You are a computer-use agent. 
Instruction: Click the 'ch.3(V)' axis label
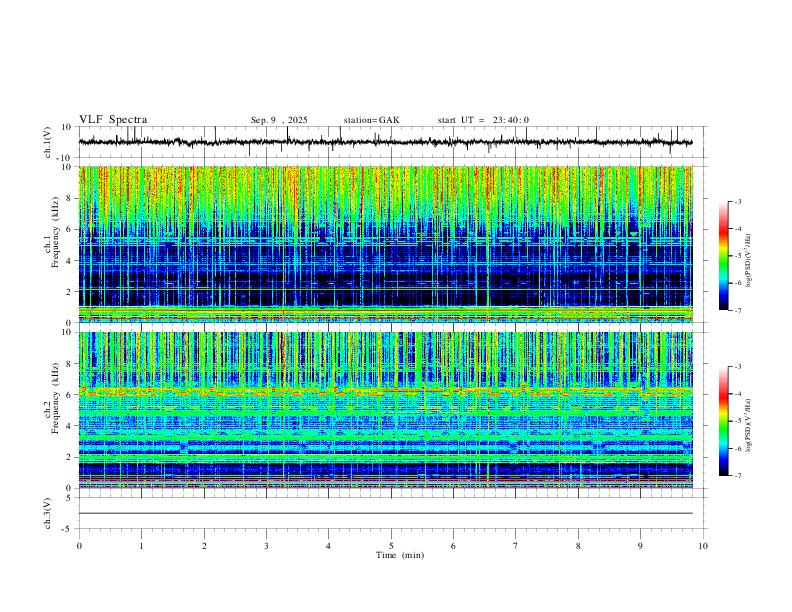coord(48,513)
